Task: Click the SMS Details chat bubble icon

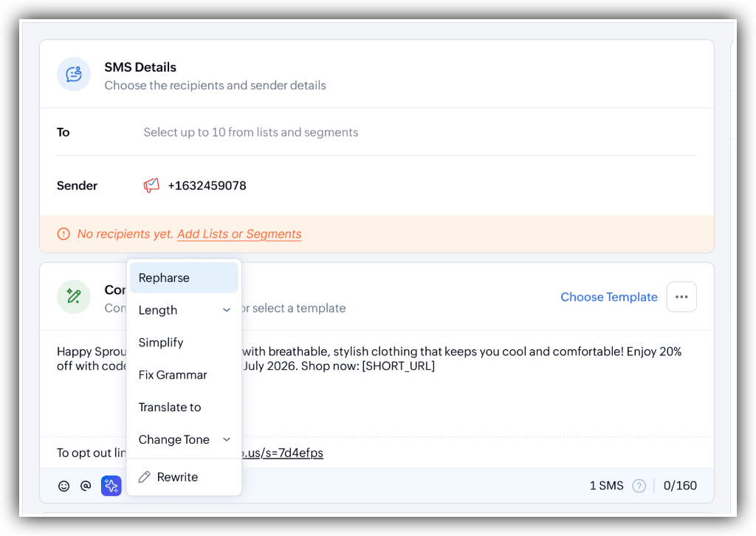Action: pyautogui.click(x=74, y=75)
